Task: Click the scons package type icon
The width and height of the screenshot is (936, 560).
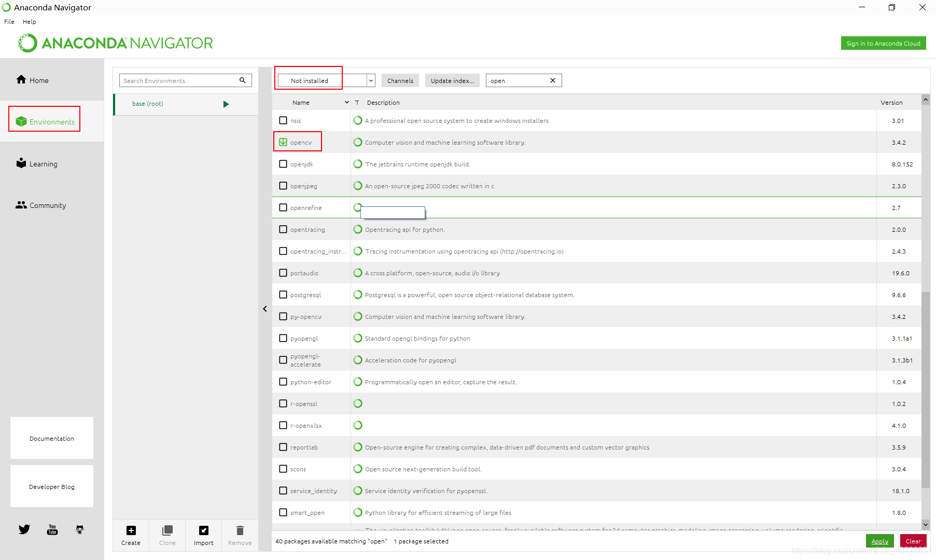Action: 358,469
